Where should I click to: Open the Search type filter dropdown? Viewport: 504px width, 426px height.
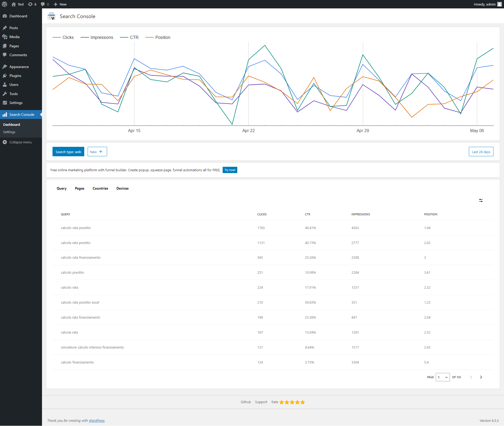coord(69,152)
